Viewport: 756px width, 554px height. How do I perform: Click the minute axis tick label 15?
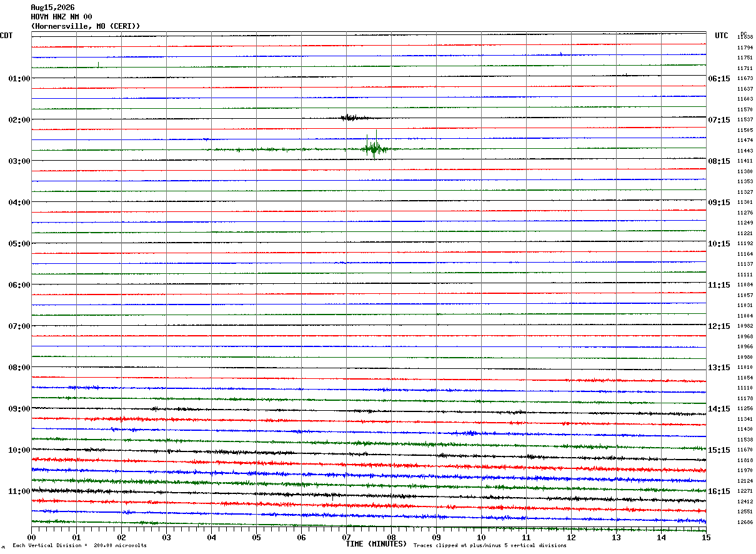tap(706, 537)
